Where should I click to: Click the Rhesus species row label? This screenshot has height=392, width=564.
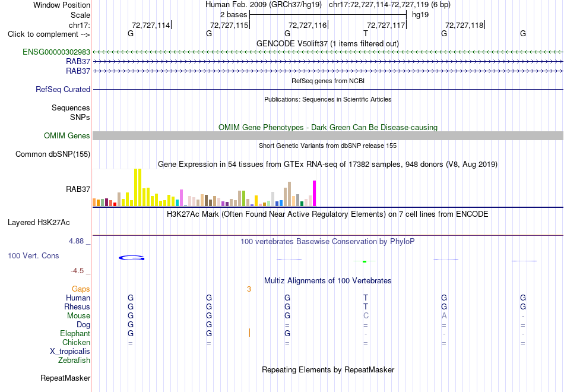[77, 306]
